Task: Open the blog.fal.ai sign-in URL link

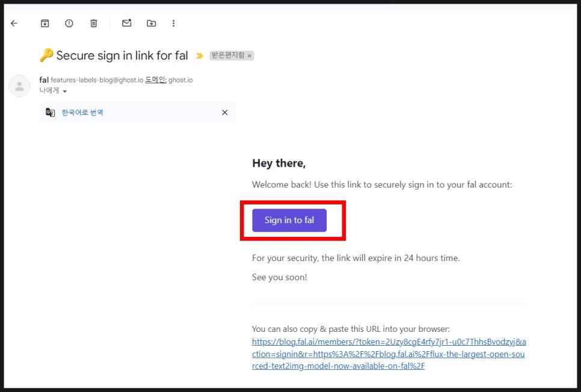Action: pyautogui.click(x=389, y=354)
